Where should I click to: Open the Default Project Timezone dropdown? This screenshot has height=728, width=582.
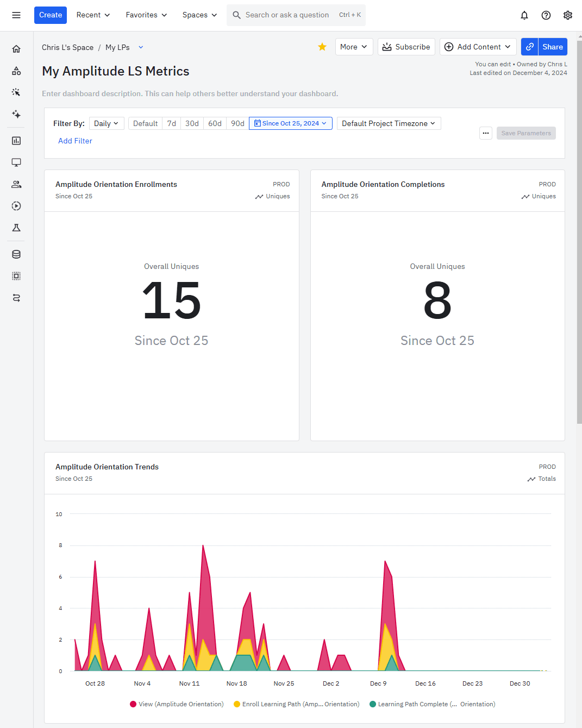[x=388, y=123]
